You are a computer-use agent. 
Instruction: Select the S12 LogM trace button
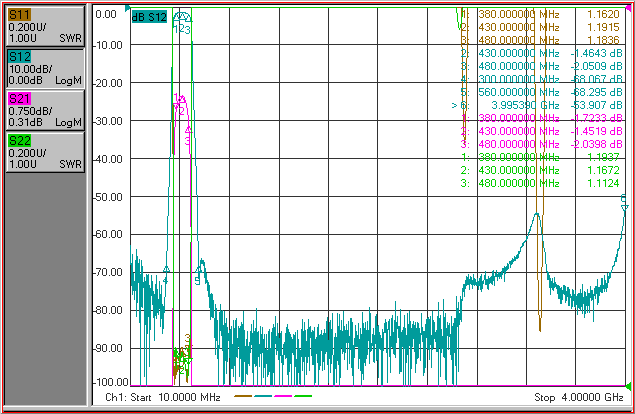pos(45,68)
